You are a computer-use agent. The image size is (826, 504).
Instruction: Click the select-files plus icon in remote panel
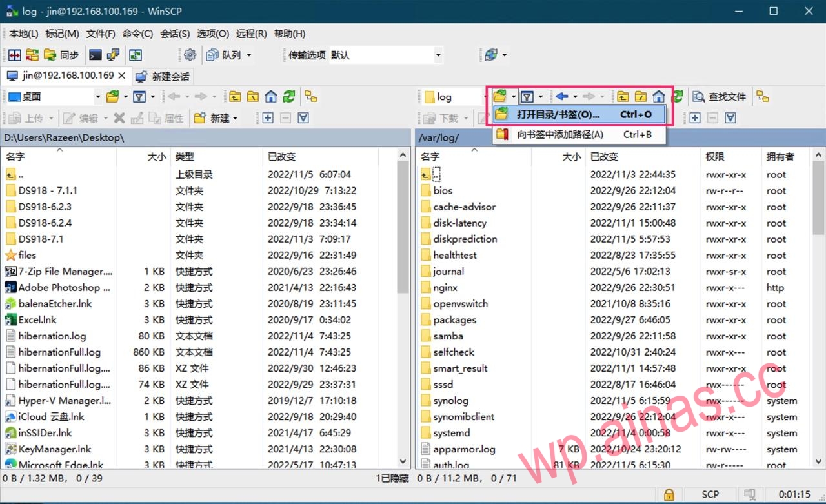pos(695,118)
